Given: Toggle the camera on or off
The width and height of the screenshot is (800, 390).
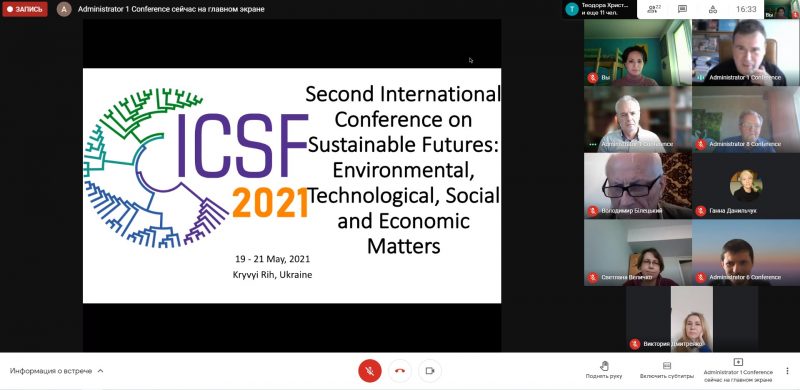Looking at the screenshot, I should [430, 371].
